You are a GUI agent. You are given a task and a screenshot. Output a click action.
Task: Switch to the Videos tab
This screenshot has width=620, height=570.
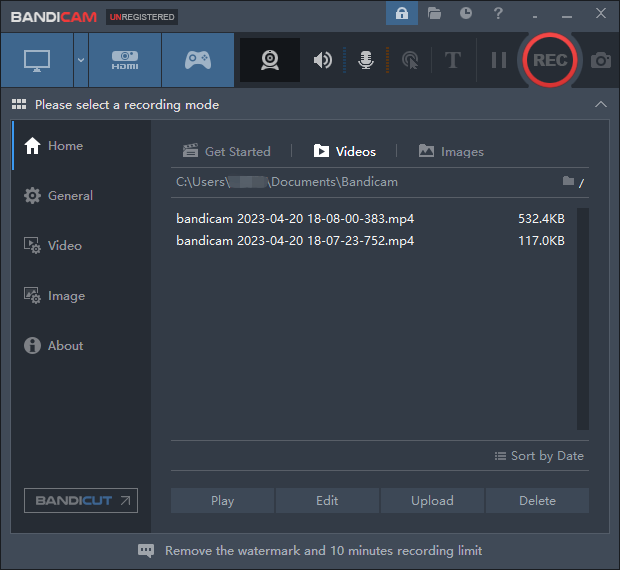point(344,151)
